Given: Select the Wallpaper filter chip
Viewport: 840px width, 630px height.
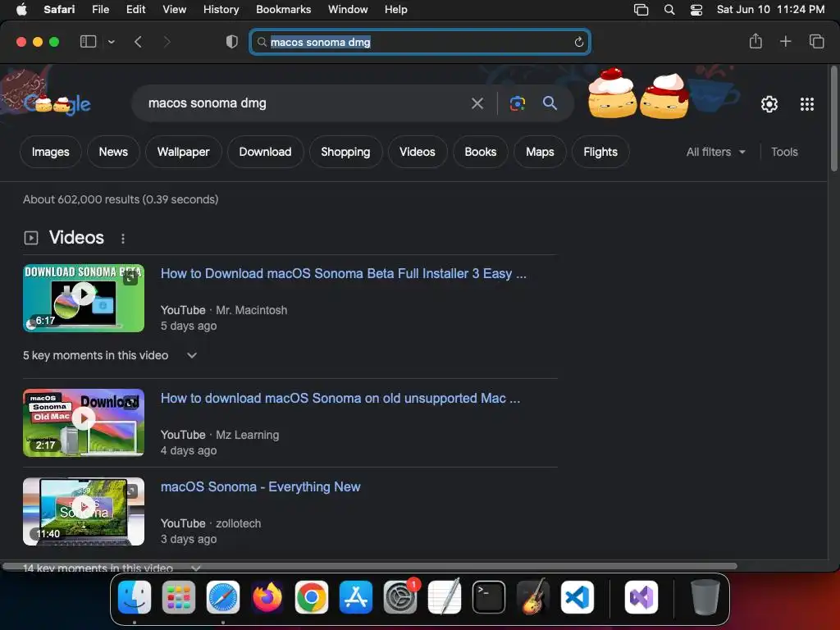Looking at the screenshot, I should 183,152.
